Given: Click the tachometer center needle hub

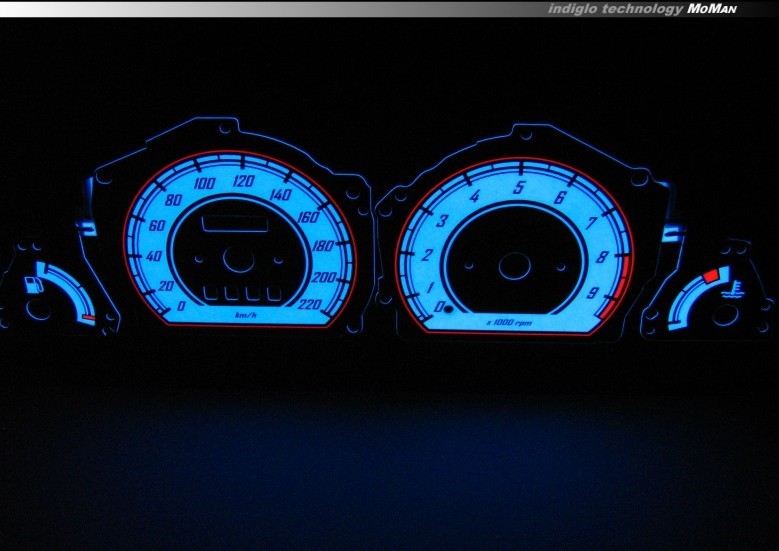Looking at the screenshot, I should [514, 266].
